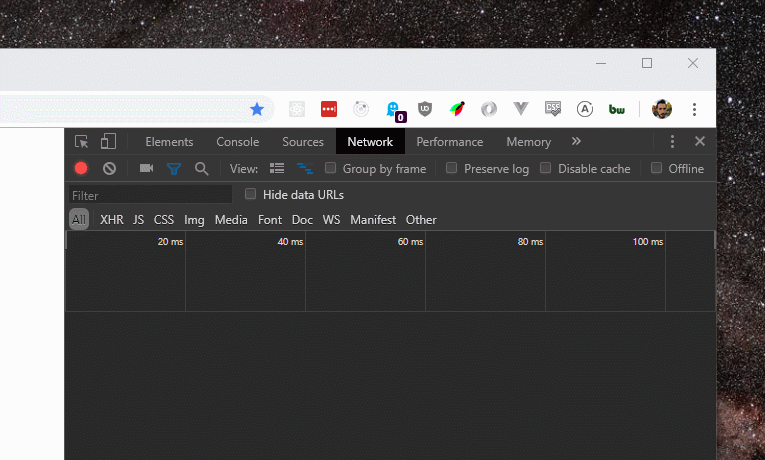Open the Performance tab
This screenshot has height=460, width=765.
click(450, 141)
